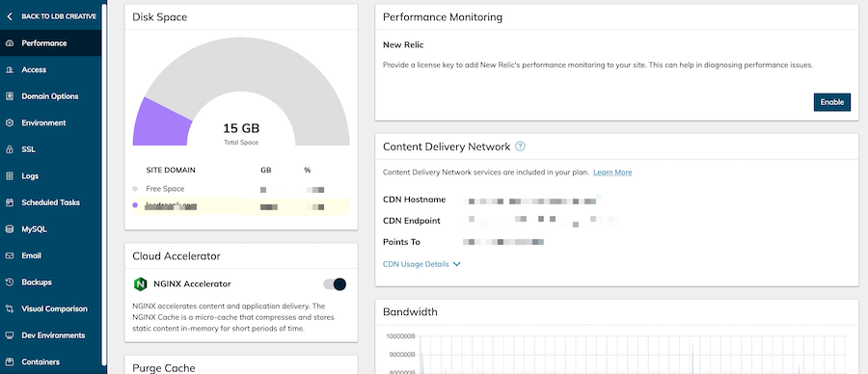Click the MySQL database icon
The width and height of the screenshot is (868, 374).
(x=10, y=229)
